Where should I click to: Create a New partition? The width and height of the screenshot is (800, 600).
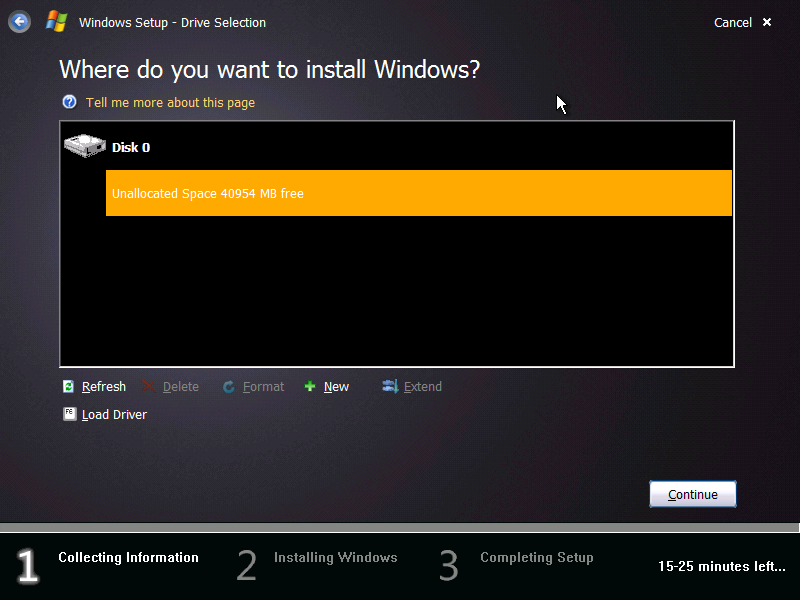[336, 387]
